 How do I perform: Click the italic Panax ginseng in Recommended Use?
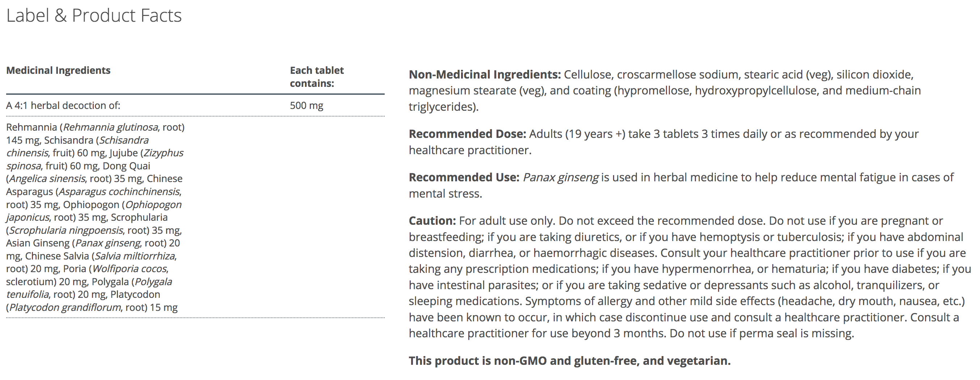560,177
